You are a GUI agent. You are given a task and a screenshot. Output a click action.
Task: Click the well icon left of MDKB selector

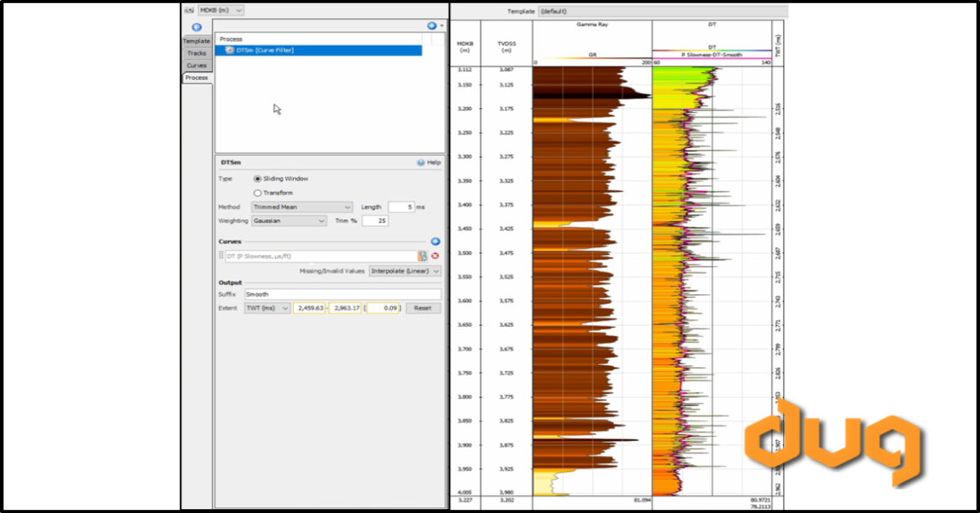coord(189,11)
